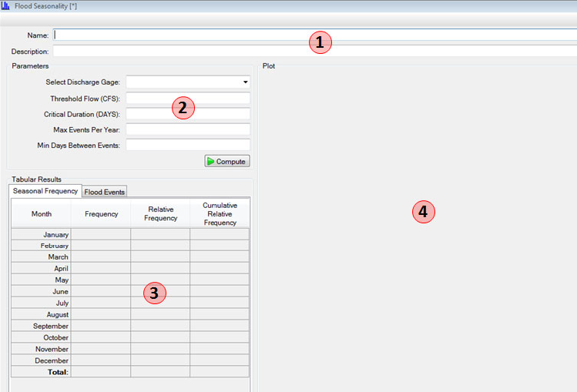This screenshot has height=392, width=577.
Task: Click the Max Events Per Year field
Action: pyautogui.click(x=188, y=129)
